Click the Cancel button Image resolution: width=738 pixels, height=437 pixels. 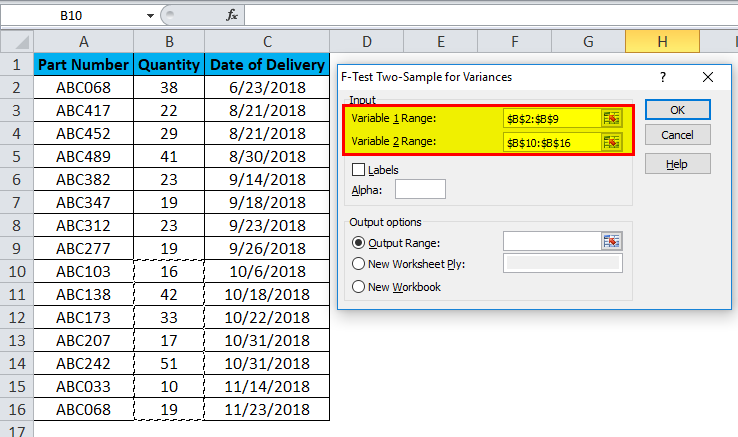pyautogui.click(x=677, y=135)
